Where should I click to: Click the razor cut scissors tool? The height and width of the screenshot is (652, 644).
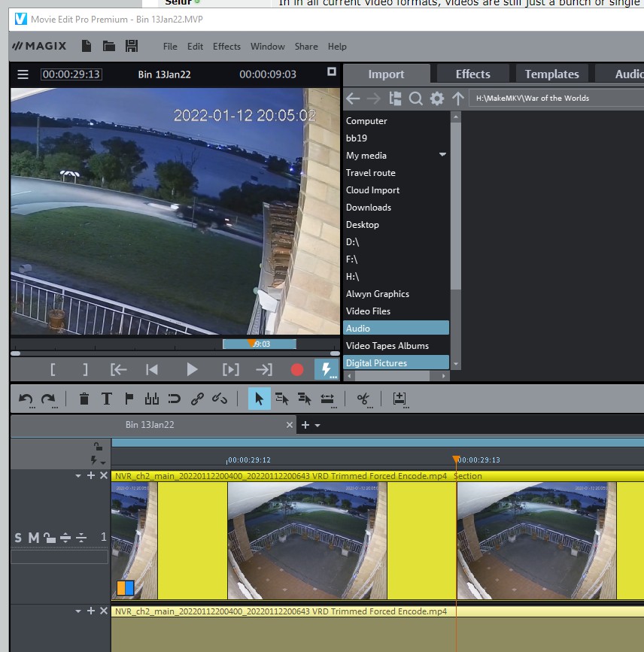click(364, 399)
